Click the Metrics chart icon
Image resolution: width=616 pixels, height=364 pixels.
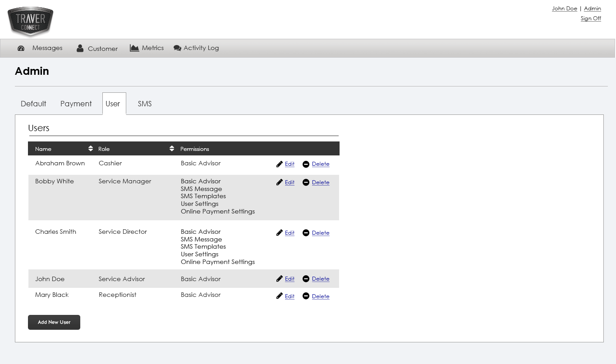point(134,48)
